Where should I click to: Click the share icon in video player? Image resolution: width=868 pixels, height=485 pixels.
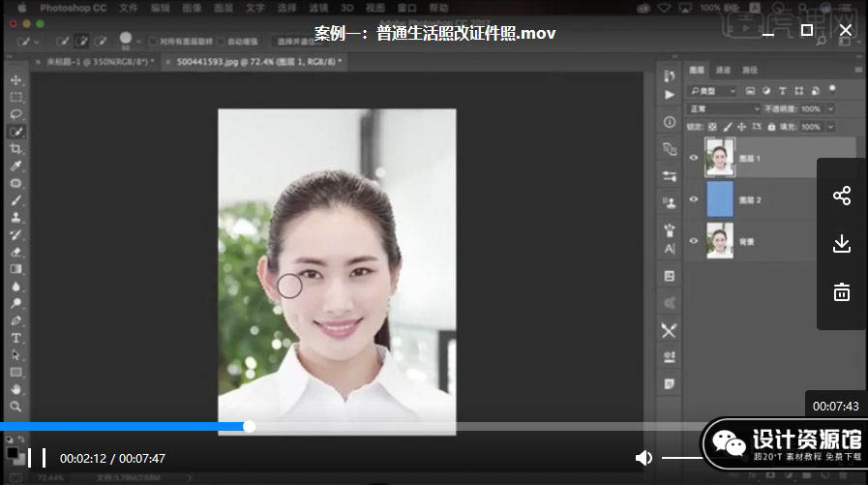(842, 196)
